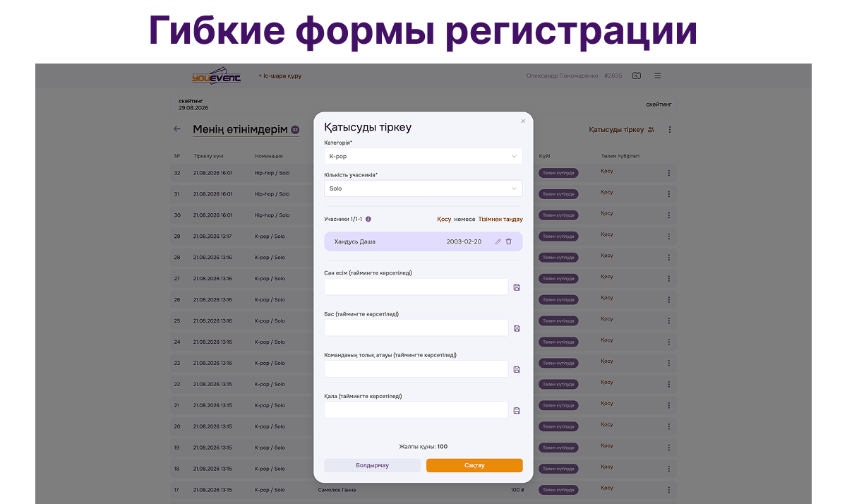847x504 pixels.
Task: Click the Болдырмау cancel button
Action: coord(373,465)
